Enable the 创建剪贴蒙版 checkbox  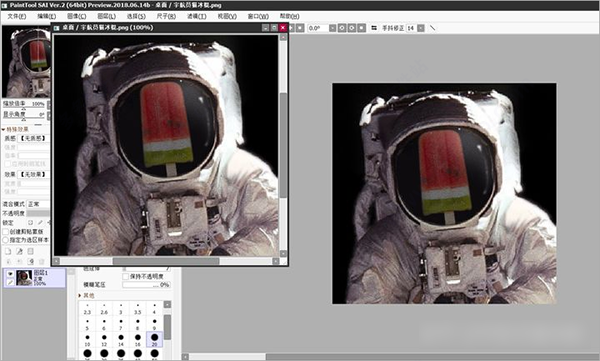click(x=6, y=232)
